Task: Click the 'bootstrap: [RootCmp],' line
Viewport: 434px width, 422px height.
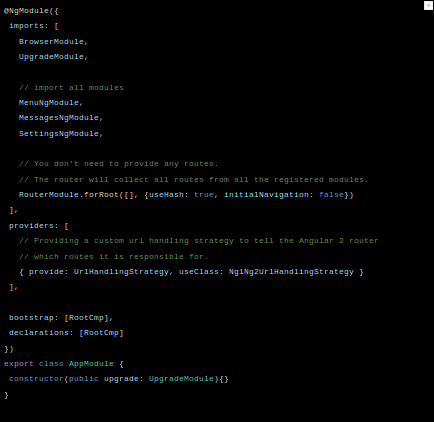Action: [61, 318]
